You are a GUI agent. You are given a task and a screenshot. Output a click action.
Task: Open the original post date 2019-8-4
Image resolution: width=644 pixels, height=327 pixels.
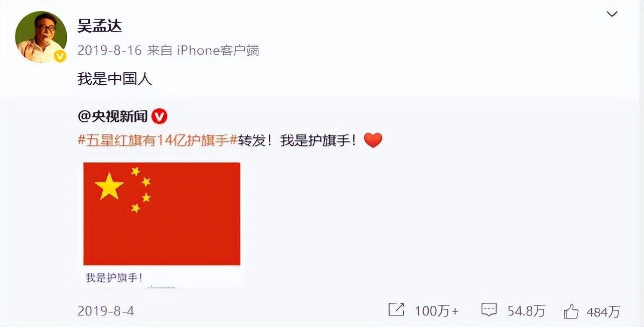(106, 311)
